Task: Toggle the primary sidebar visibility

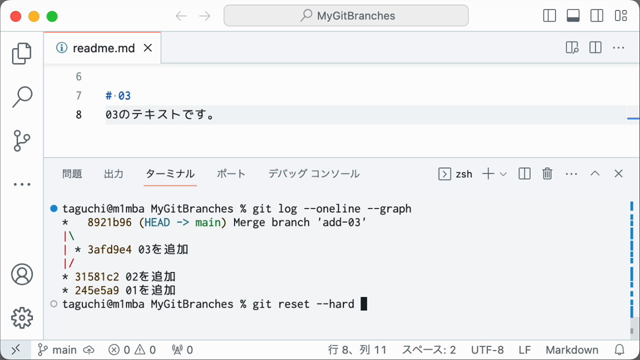Action: point(549,16)
